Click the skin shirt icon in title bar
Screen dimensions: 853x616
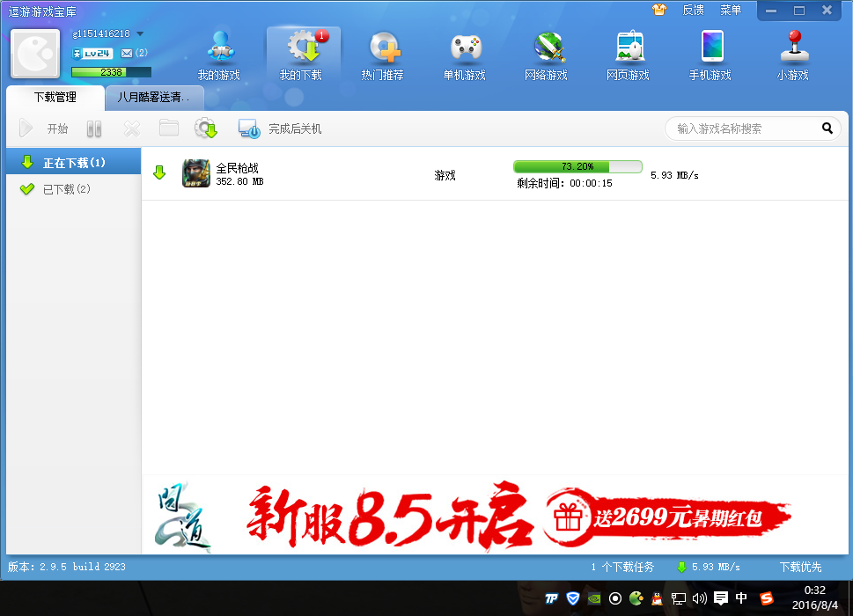(659, 10)
